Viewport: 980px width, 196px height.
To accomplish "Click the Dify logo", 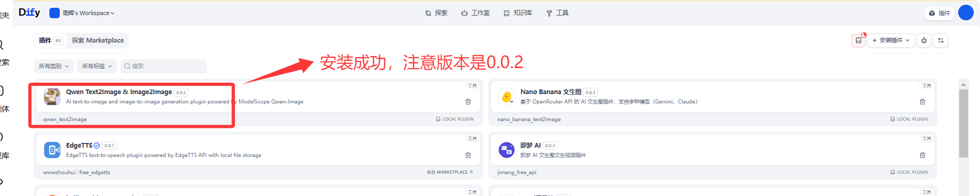I will [29, 12].
